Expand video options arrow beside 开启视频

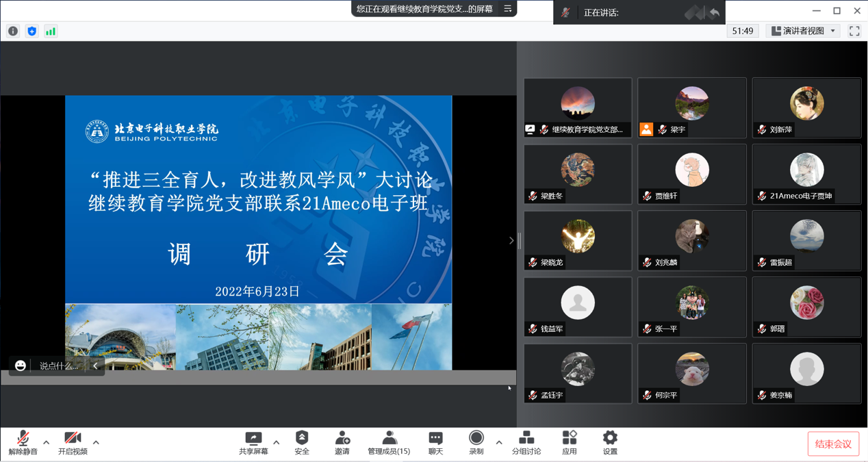pos(96,442)
